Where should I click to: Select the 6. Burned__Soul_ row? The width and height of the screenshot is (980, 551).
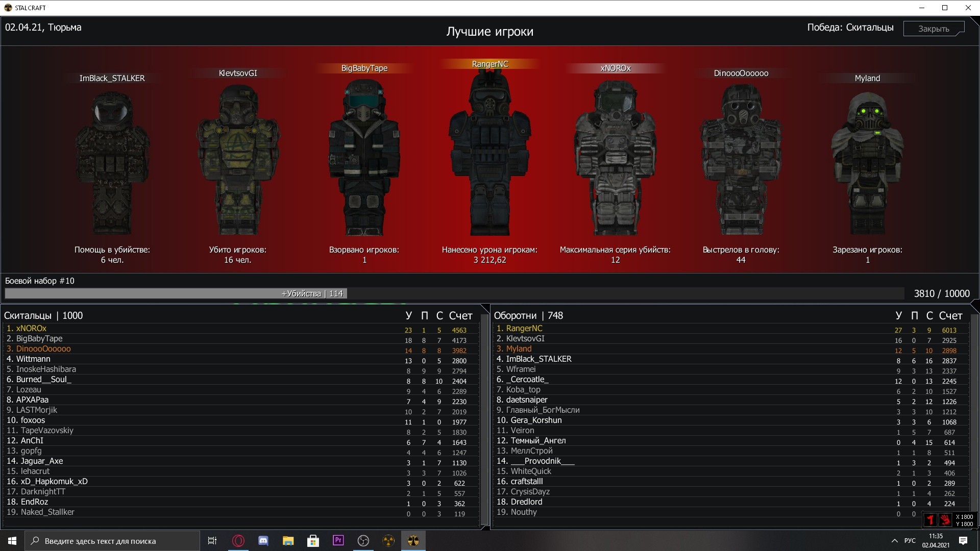coord(241,380)
